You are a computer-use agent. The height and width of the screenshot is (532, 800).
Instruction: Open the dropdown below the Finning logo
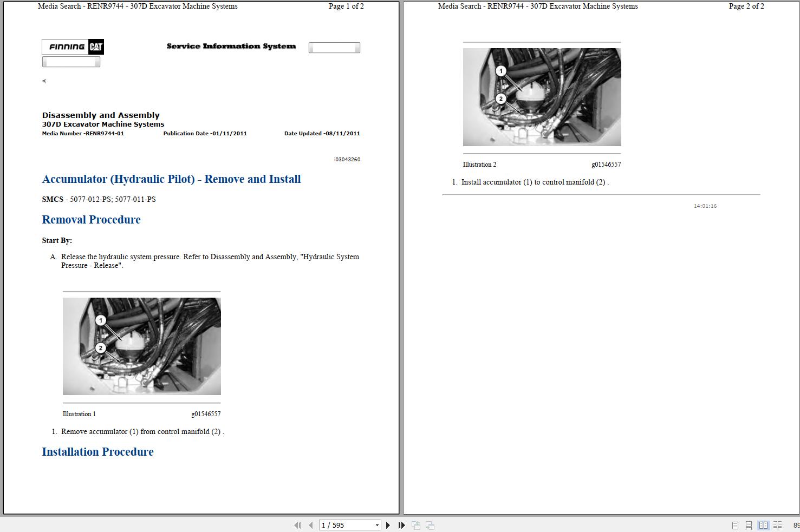(x=71, y=61)
